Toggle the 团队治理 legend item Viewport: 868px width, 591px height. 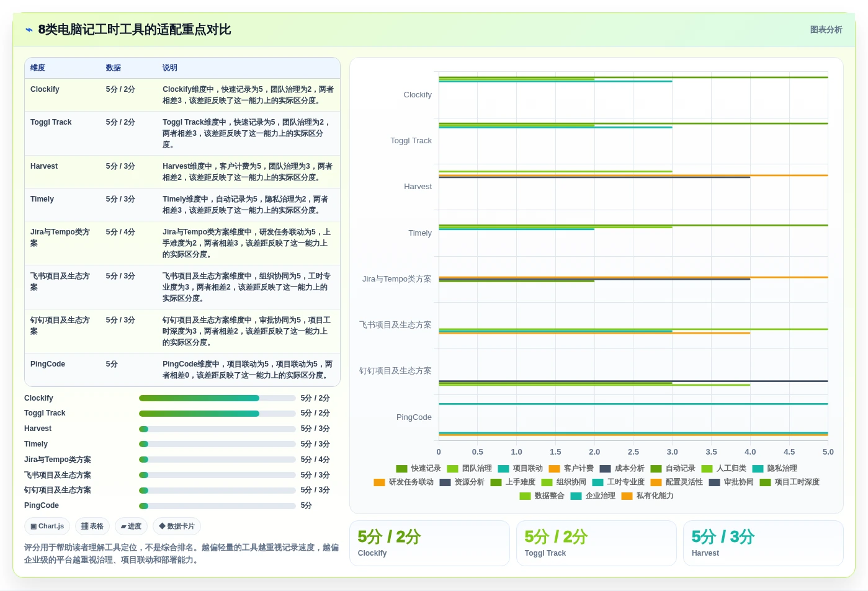tap(469, 468)
